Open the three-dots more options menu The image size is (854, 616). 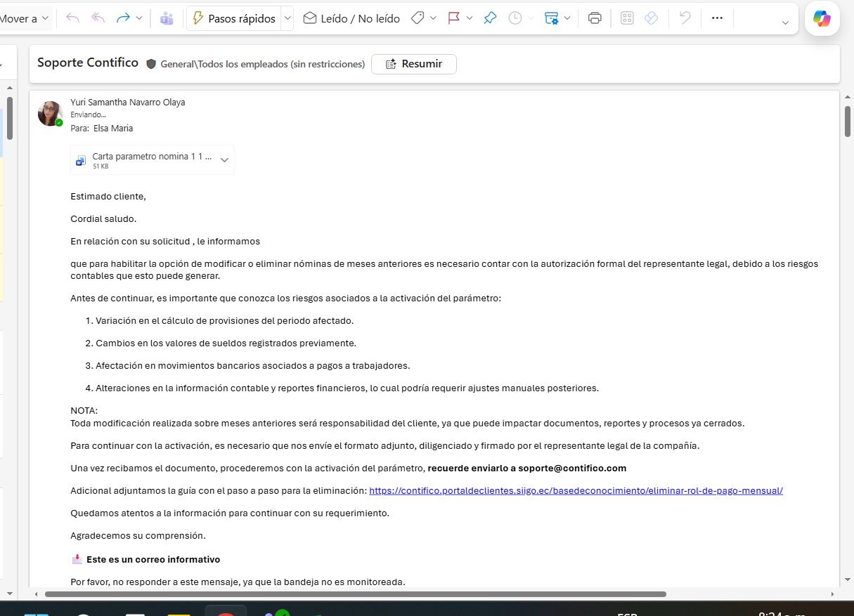[717, 18]
